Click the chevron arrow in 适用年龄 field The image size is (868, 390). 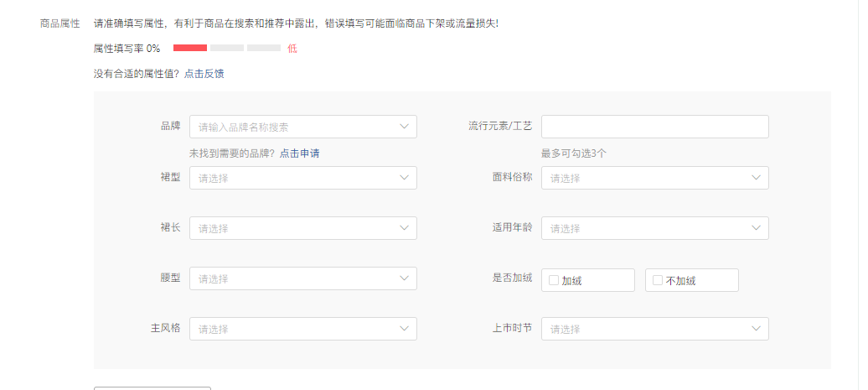[x=756, y=228]
